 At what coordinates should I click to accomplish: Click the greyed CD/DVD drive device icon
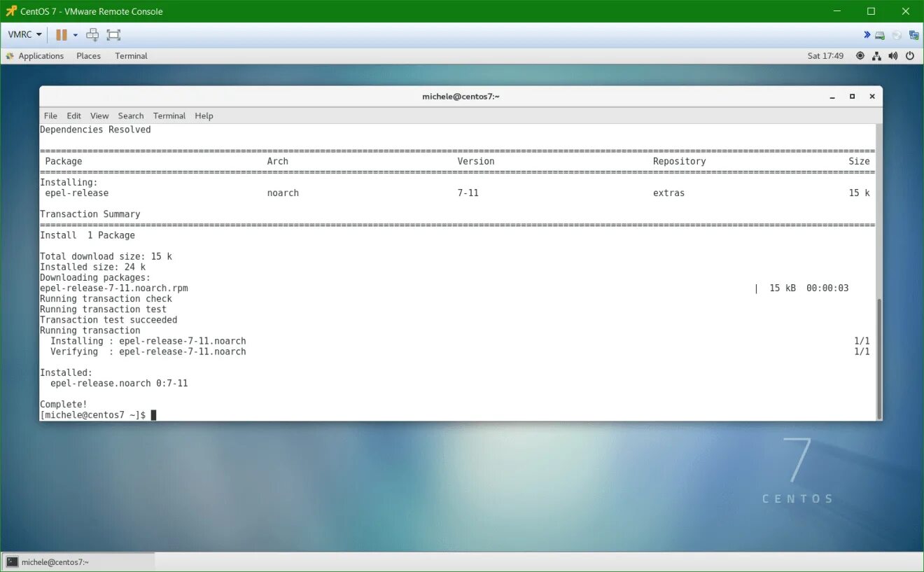[x=897, y=35]
